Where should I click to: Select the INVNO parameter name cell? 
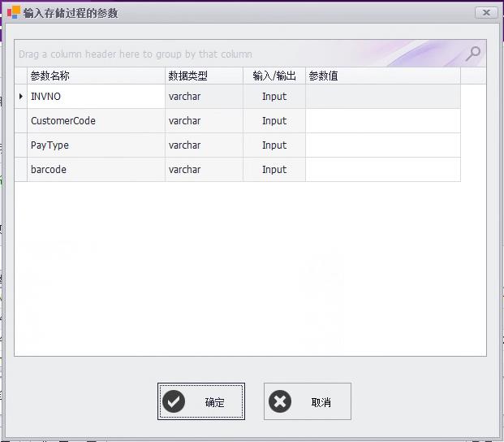click(96, 97)
